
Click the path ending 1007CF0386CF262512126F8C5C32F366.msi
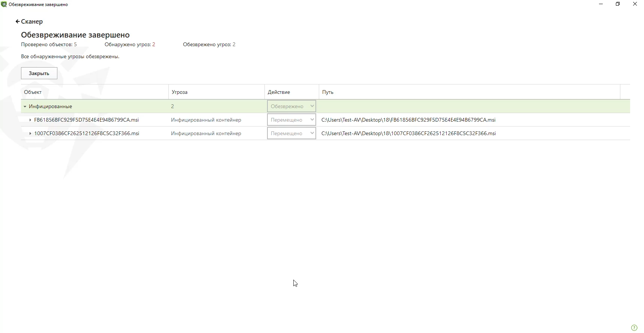(x=408, y=134)
